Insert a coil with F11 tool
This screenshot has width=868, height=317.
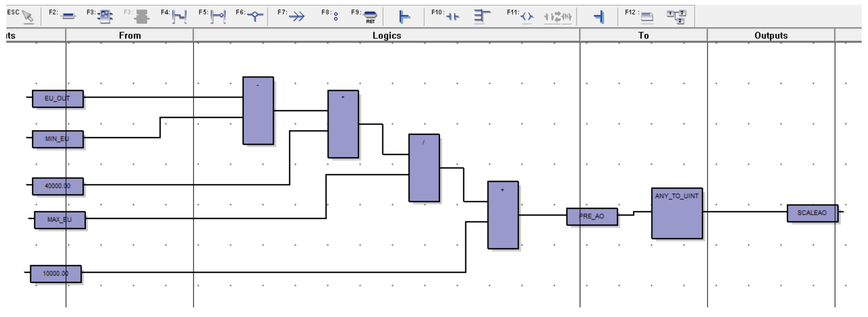[x=527, y=16]
